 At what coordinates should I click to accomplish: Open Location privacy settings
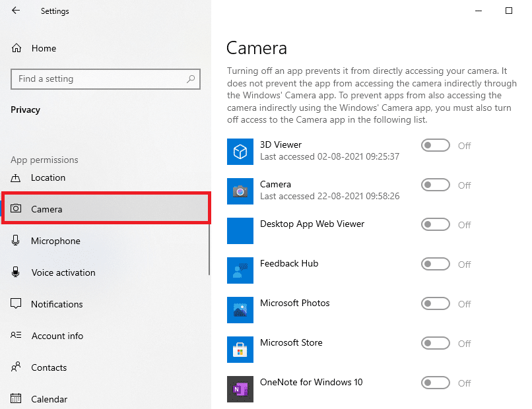click(x=48, y=177)
